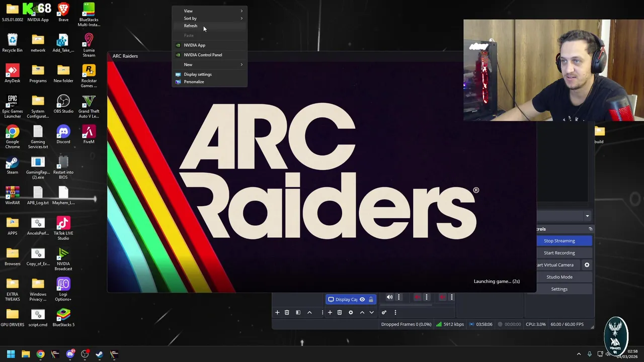644x362 pixels.
Task: Click Start Recording in OBS
Action: 559,253
